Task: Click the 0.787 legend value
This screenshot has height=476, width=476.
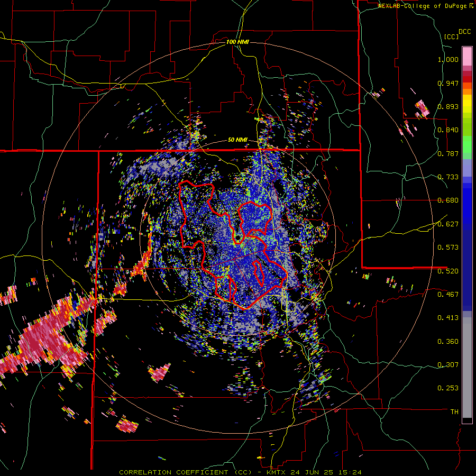Action: point(448,153)
